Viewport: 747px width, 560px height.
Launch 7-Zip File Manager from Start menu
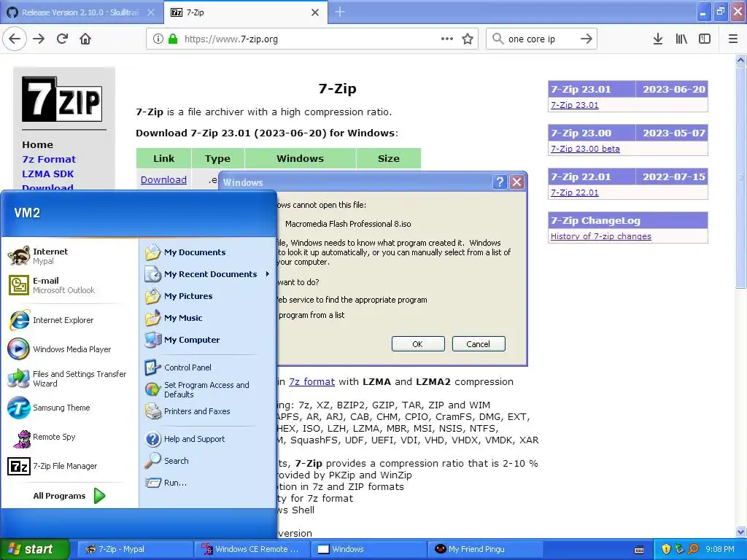[53, 466]
